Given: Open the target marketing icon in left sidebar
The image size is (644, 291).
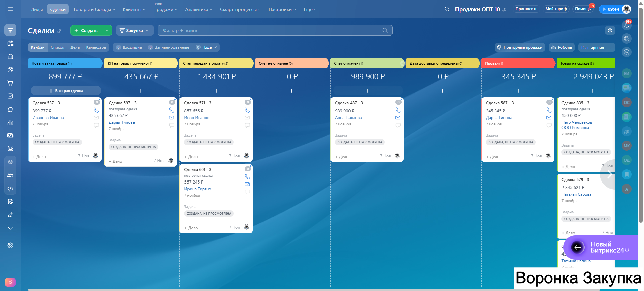Looking at the screenshot, I should pos(10,70).
